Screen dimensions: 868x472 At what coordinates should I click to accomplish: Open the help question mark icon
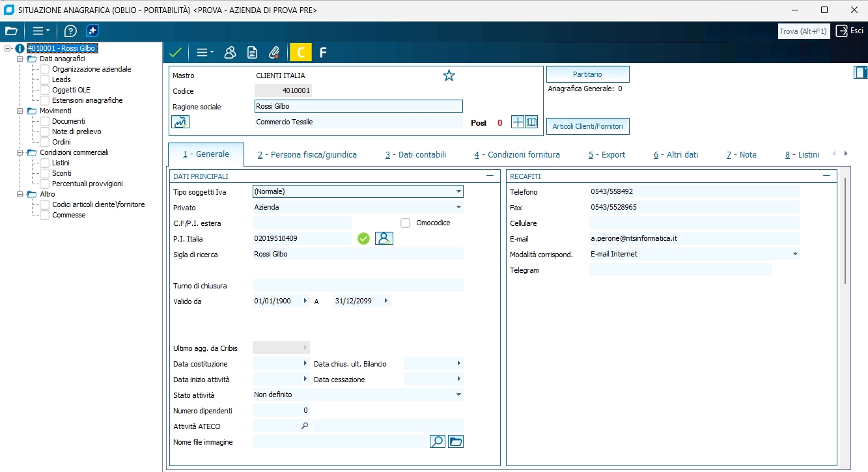click(70, 31)
